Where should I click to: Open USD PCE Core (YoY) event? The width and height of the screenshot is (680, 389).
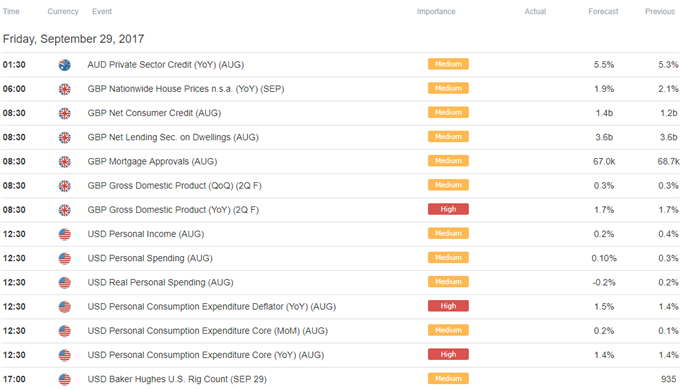click(x=206, y=355)
